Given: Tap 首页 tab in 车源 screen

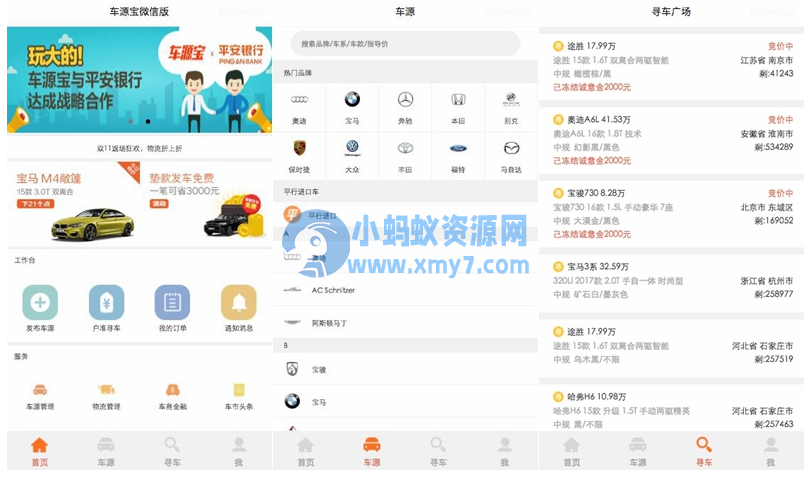Looking at the screenshot, I should pos(306,451).
